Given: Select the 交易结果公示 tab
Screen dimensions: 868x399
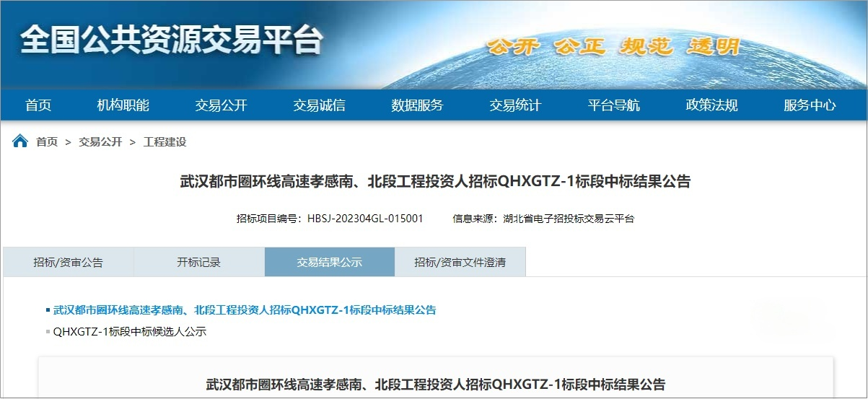Looking at the screenshot, I should pos(329,263).
